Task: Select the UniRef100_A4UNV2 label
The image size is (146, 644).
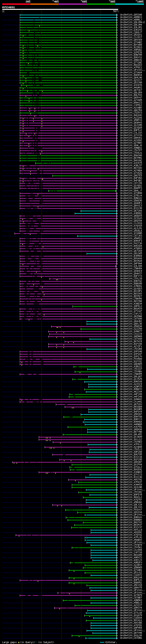Action: click(131, 88)
